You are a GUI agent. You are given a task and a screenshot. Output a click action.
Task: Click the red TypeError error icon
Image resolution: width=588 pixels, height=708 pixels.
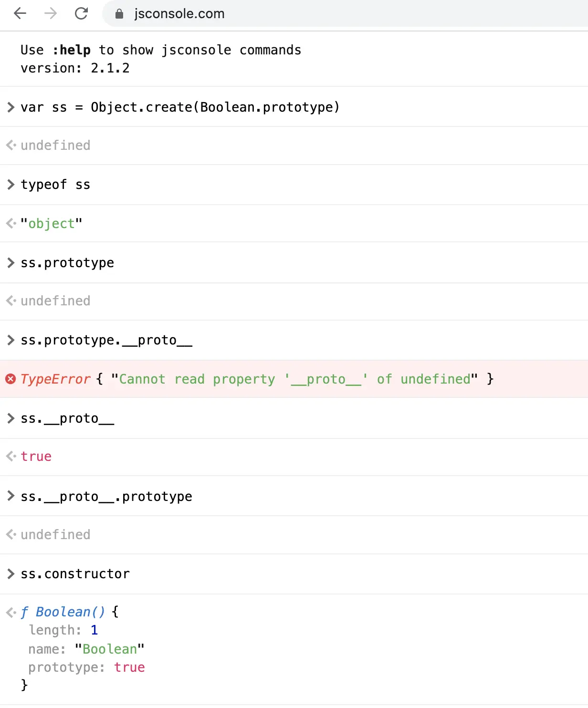coord(10,379)
